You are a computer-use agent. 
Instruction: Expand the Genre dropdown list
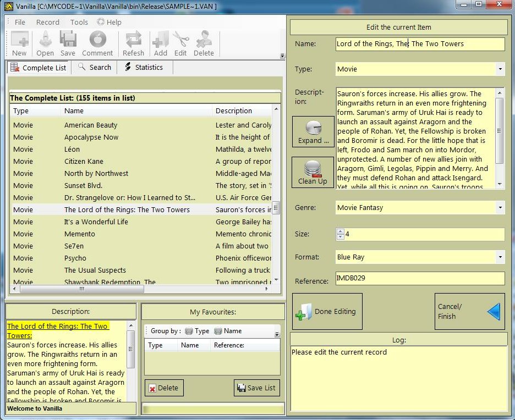tap(500, 208)
